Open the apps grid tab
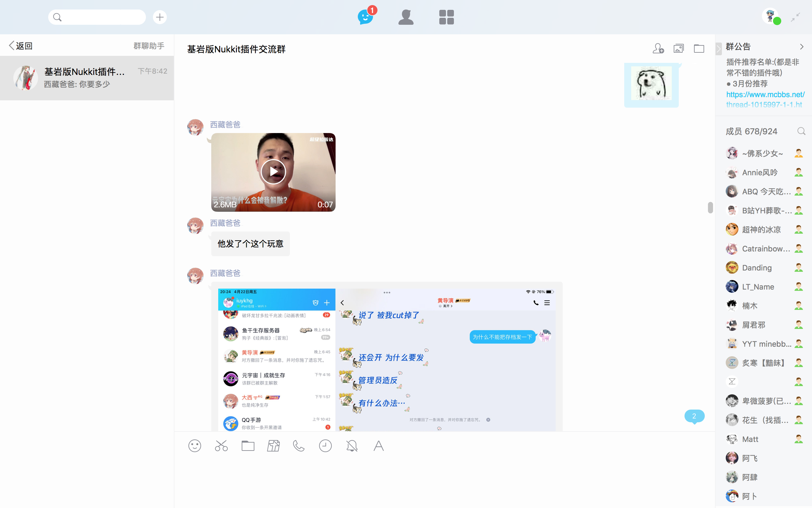812x508 pixels. pos(446,17)
